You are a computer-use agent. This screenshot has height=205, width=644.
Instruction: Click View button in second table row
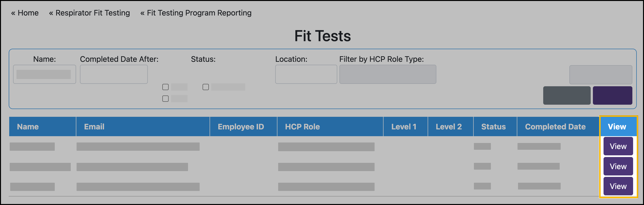618,166
